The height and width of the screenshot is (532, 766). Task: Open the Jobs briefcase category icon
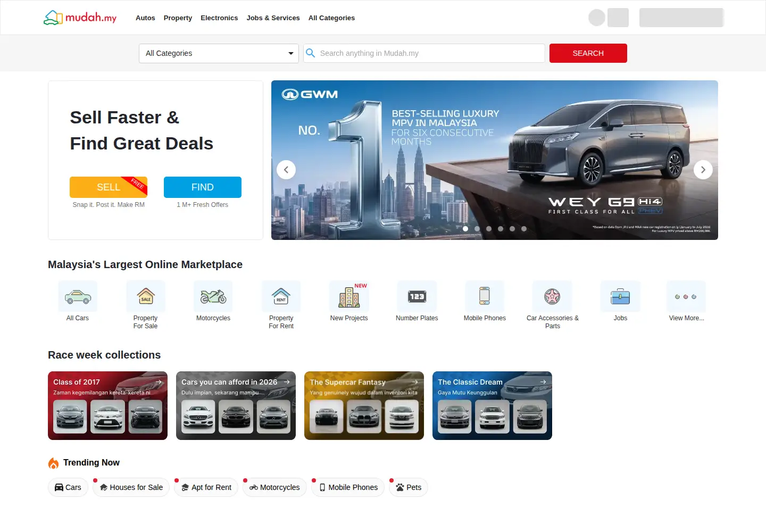[x=620, y=296]
